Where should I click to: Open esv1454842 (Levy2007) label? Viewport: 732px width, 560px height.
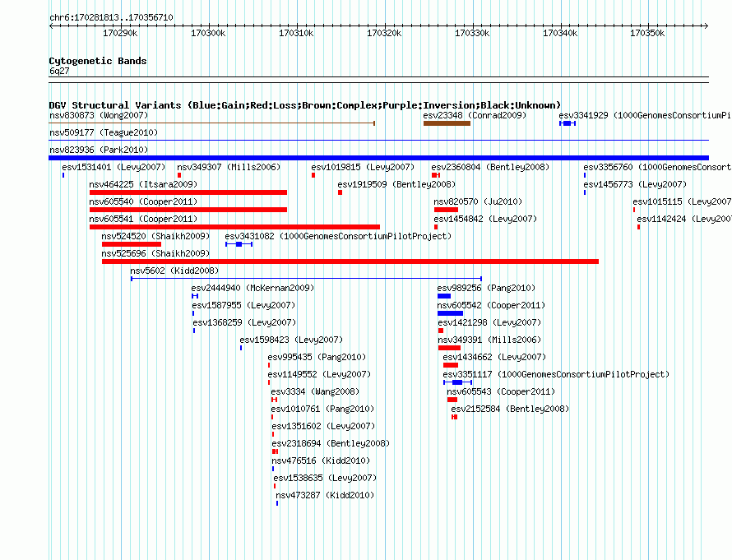click(485, 219)
